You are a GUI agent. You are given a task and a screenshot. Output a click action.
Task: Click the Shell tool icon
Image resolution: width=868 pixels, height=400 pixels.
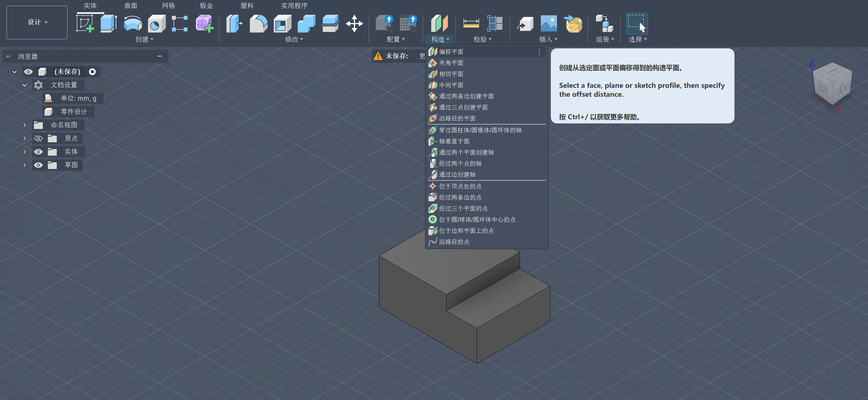click(x=282, y=24)
